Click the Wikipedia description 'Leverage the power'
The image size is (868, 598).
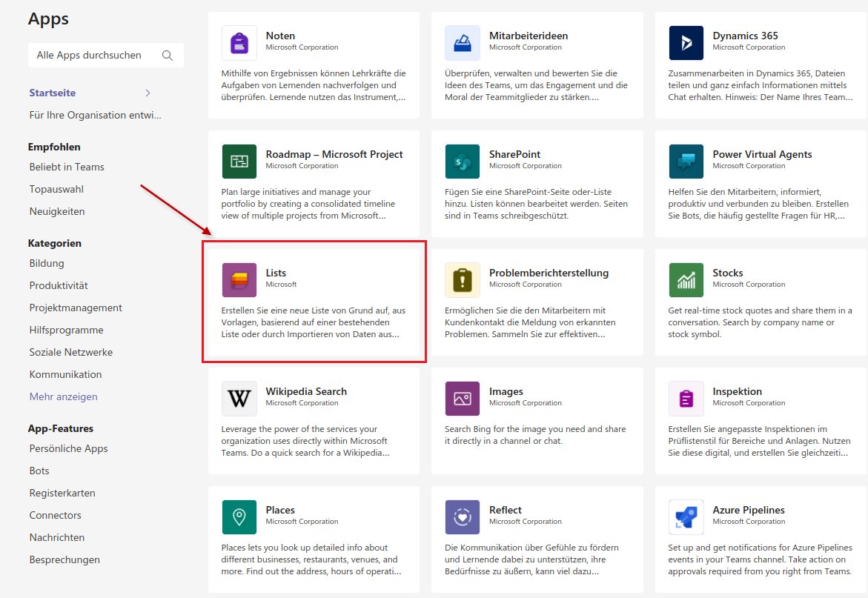pos(305,441)
